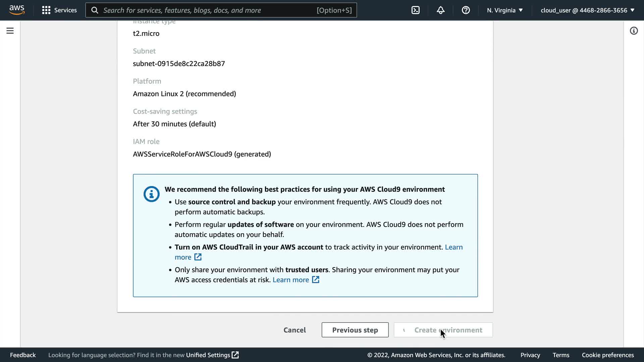Open the help question mark menu
The width and height of the screenshot is (644, 362).
[466, 10]
